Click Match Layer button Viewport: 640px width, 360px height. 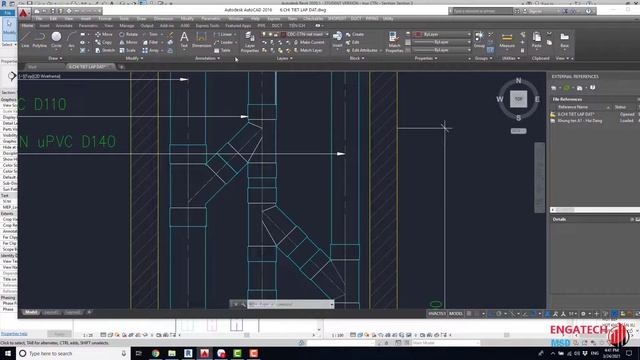308,50
